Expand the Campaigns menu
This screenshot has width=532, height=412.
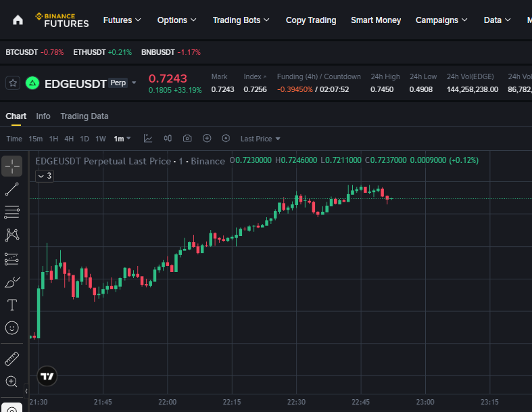pyautogui.click(x=441, y=20)
